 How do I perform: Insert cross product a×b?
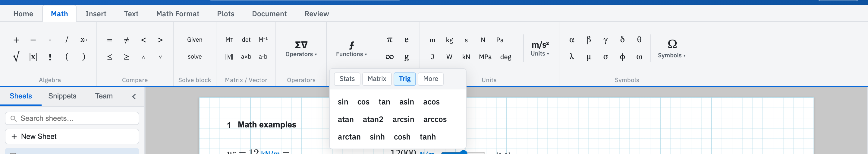[x=246, y=57]
